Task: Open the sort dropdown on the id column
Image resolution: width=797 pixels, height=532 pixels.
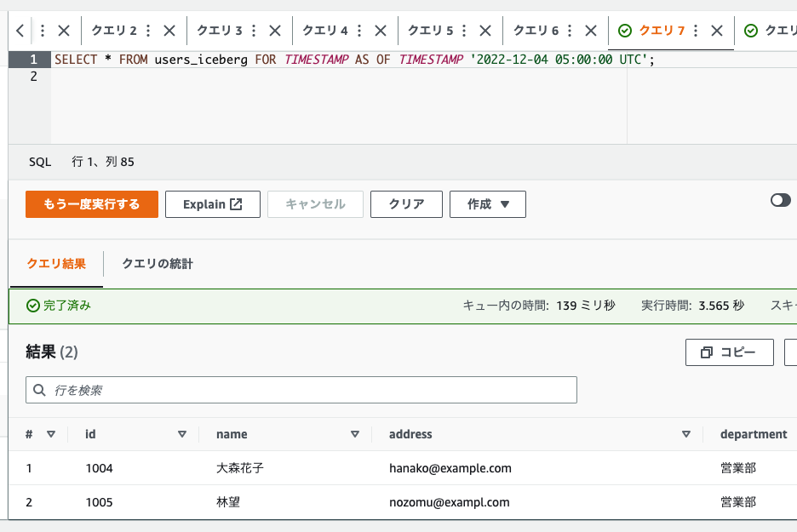Action: [182, 434]
